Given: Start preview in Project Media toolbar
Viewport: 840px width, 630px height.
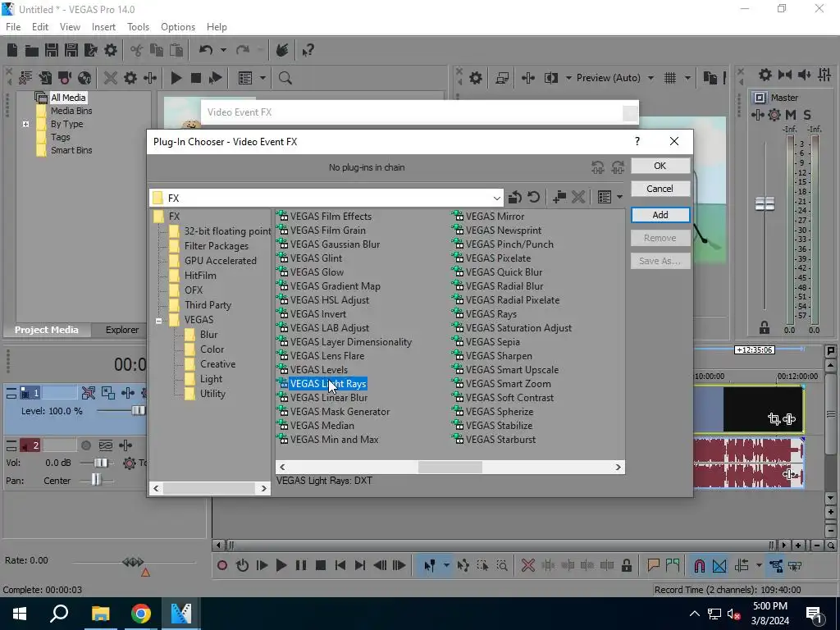Looking at the screenshot, I should pos(176,78).
